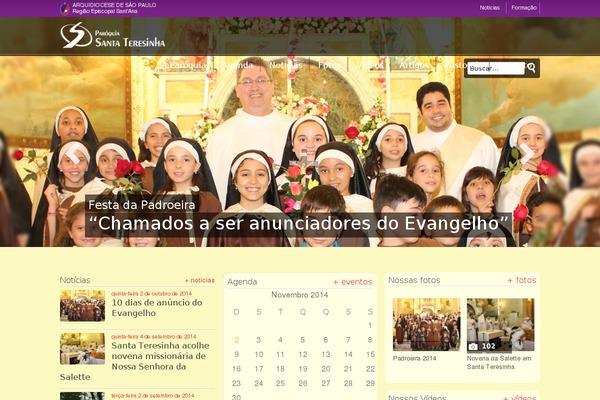This screenshot has height=400, width=600.
Task: Click the + fotos link
Action: [522, 280]
